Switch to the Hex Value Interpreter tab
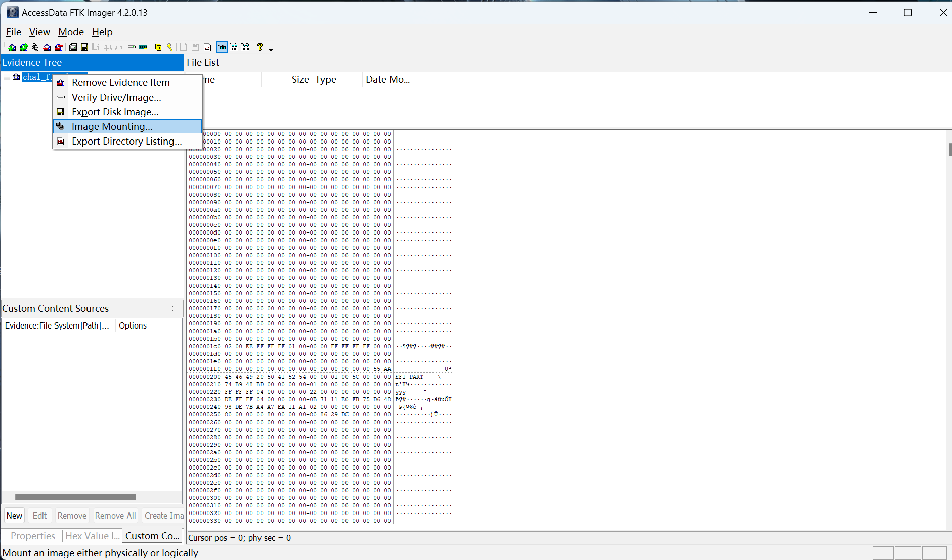Screen dimensions: 952x560 [x=93, y=536]
